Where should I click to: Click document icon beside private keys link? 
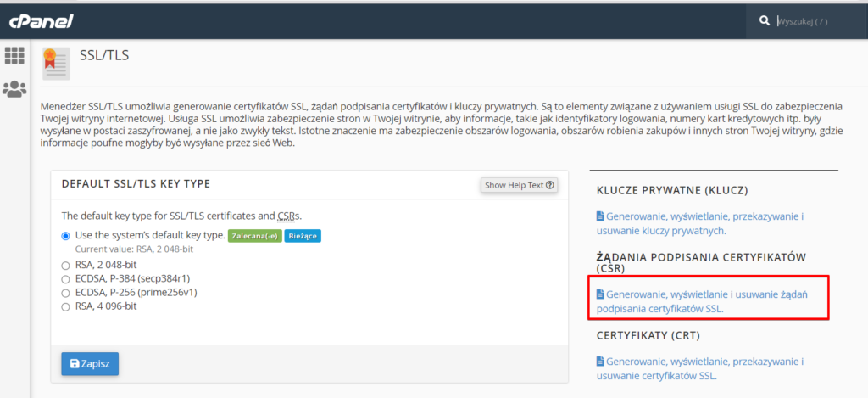coord(600,216)
